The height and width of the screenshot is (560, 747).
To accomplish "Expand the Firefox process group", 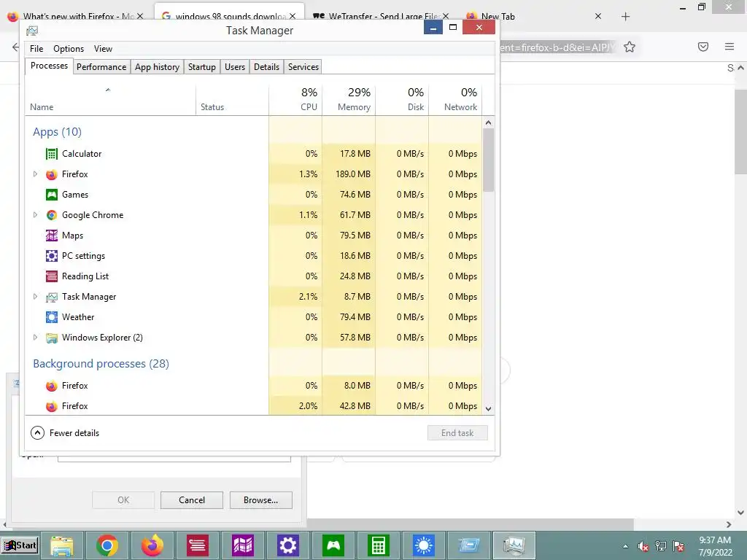I will [35, 174].
